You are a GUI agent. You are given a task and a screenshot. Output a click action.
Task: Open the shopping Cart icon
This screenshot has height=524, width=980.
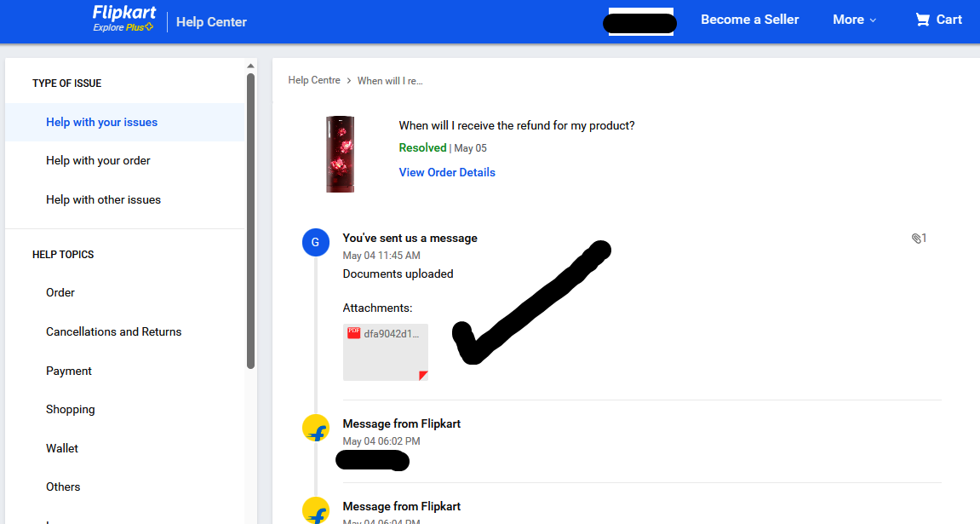point(922,20)
